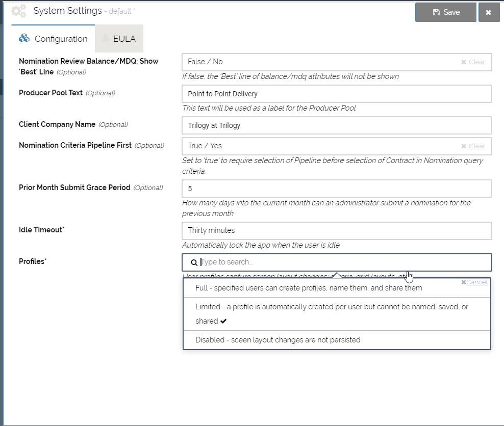Open the Idle Timeout dropdown
Image resolution: width=504 pixels, height=426 pixels.
pyautogui.click(x=337, y=230)
